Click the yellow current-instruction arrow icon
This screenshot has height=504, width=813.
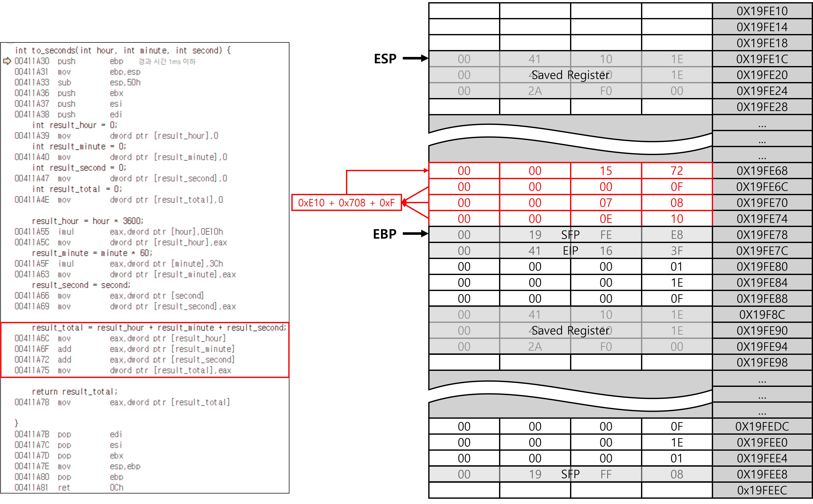pyautogui.click(x=7, y=61)
